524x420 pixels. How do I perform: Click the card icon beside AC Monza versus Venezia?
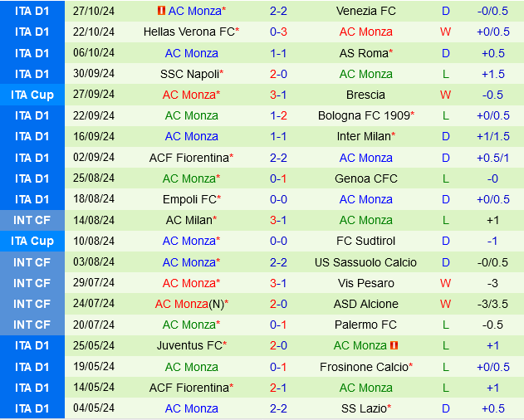pyautogui.click(x=161, y=11)
